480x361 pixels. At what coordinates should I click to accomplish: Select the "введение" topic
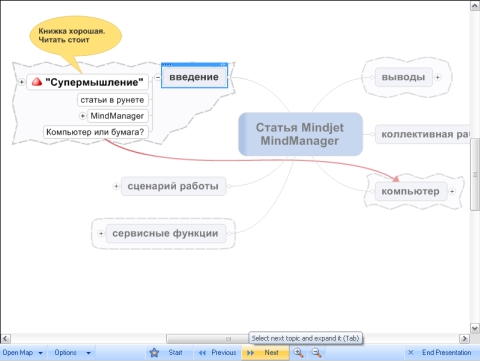pos(194,77)
